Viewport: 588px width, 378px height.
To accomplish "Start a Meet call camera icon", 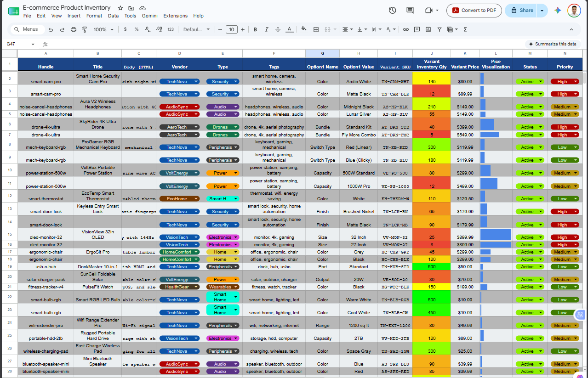I will coord(429,10).
